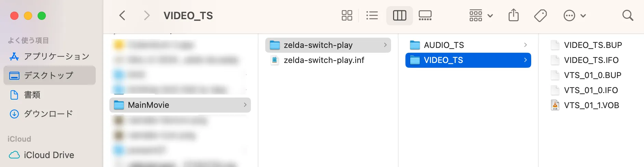
Task: Select デスクトップ in sidebar
Action: 49,75
